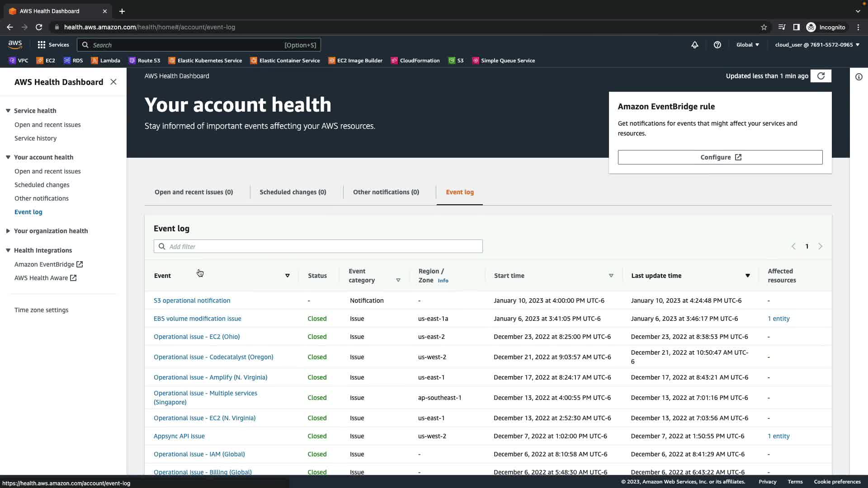Open the Services grid menu icon

(42, 45)
